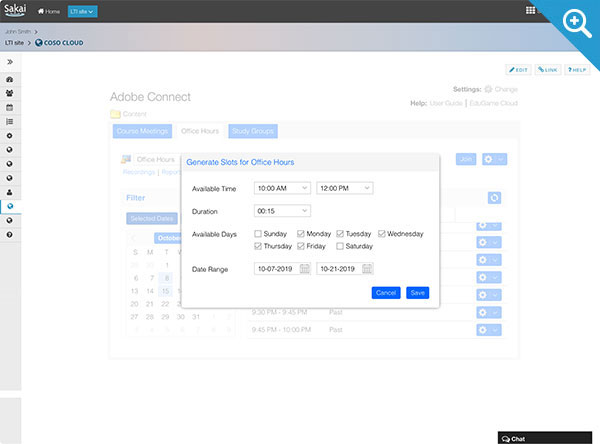Open the group of users icon in sidebar

[10, 93]
